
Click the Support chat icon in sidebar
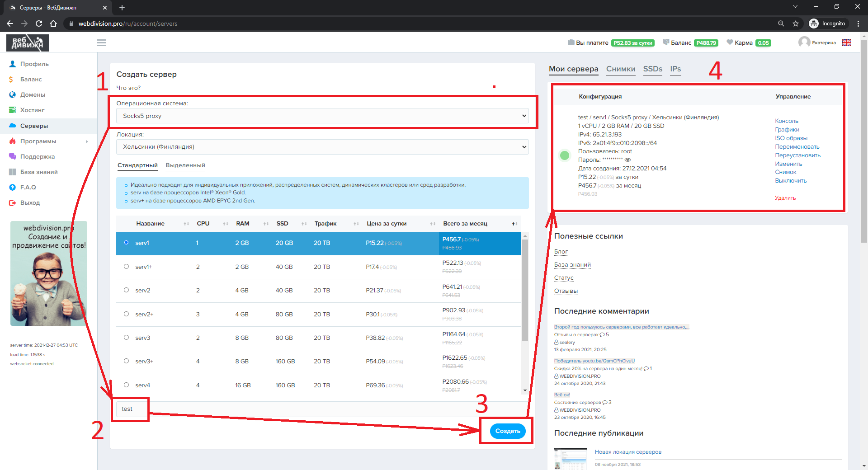pyautogui.click(x=12, y=156)
